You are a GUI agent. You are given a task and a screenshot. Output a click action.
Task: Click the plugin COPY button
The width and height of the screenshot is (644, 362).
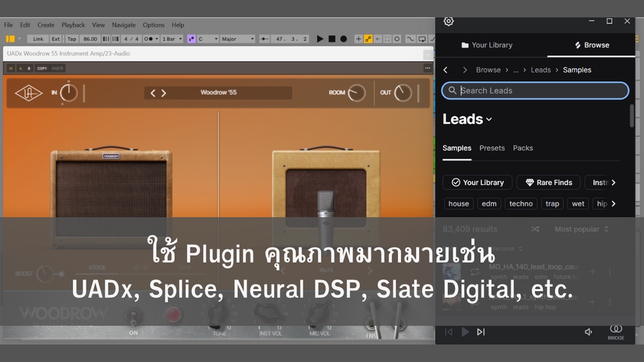(42, 68)
